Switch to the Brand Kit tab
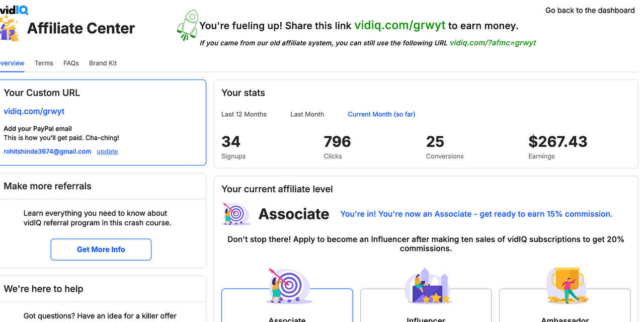The width and height of the screenshot is (644, 322). point(103,63)
